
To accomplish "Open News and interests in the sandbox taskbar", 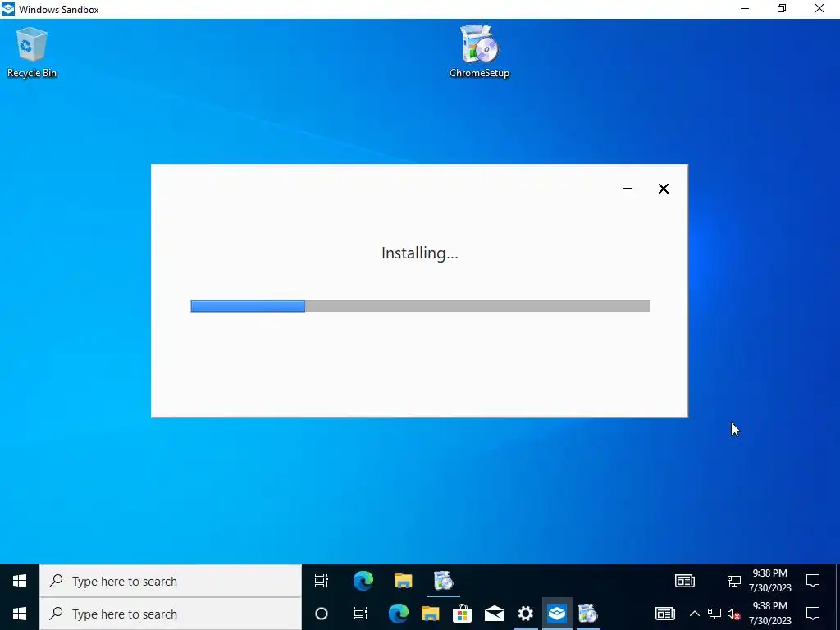I will (x=685, y=581).
